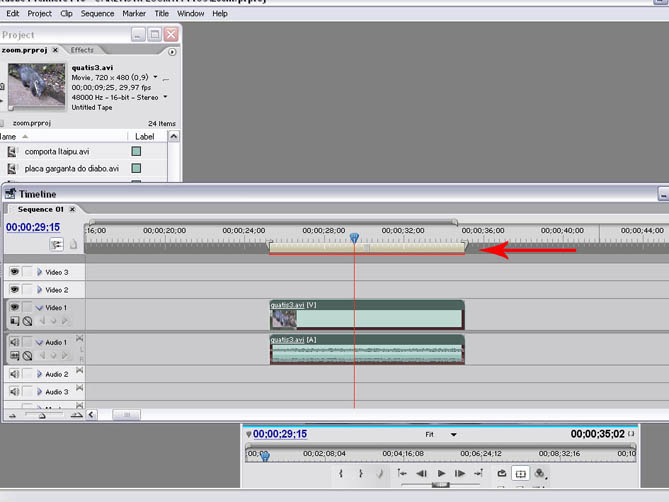Open the Sequence menu
Image resolution: width=669 pixels, height=502 pixels.
(x=97, y=14)
